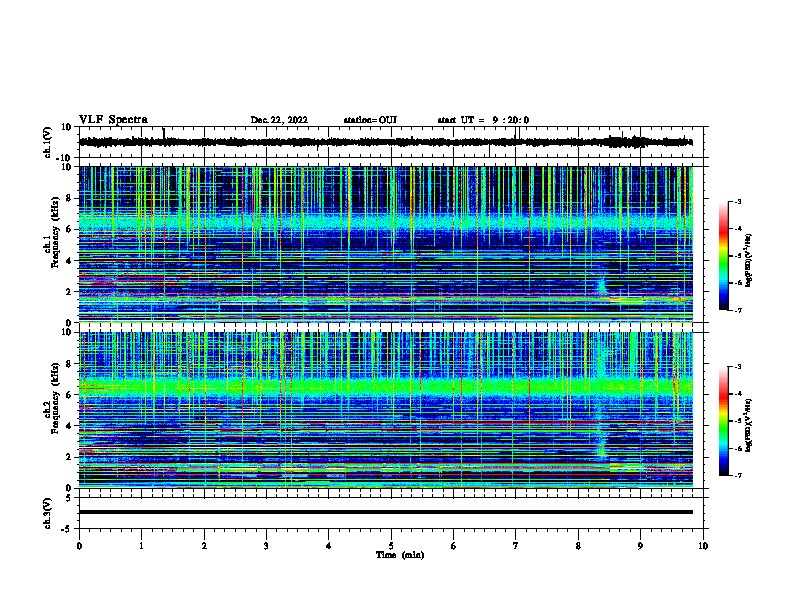The image size is (792, 612).
Task: Click the "4" kHz tick of ch.1 spectrogram
Action: pos(70,261)
